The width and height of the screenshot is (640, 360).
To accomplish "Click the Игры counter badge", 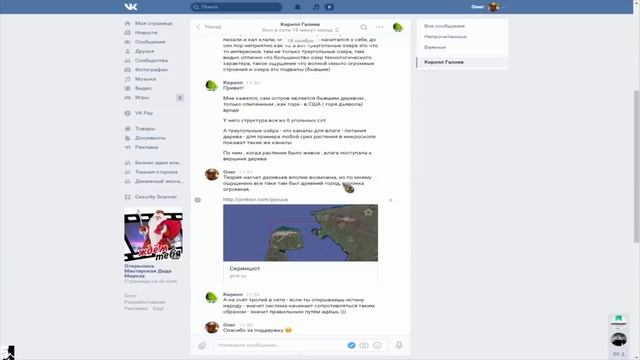I will point(180,98).
